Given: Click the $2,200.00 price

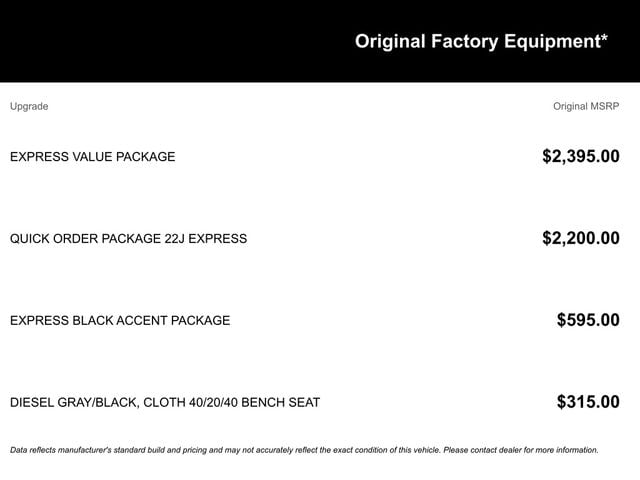Looking at the screenshot, I should click(580, 238).
